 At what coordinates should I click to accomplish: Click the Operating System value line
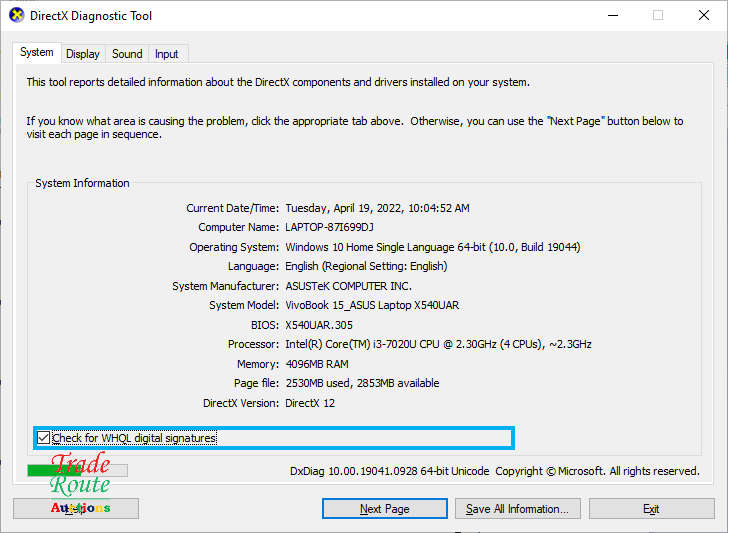click(432, 247)
